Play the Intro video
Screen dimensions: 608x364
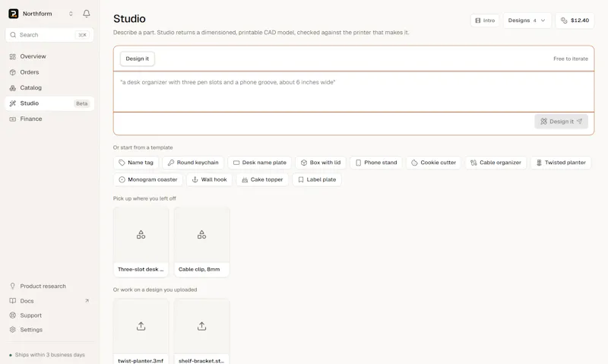(x=485, y=21)
